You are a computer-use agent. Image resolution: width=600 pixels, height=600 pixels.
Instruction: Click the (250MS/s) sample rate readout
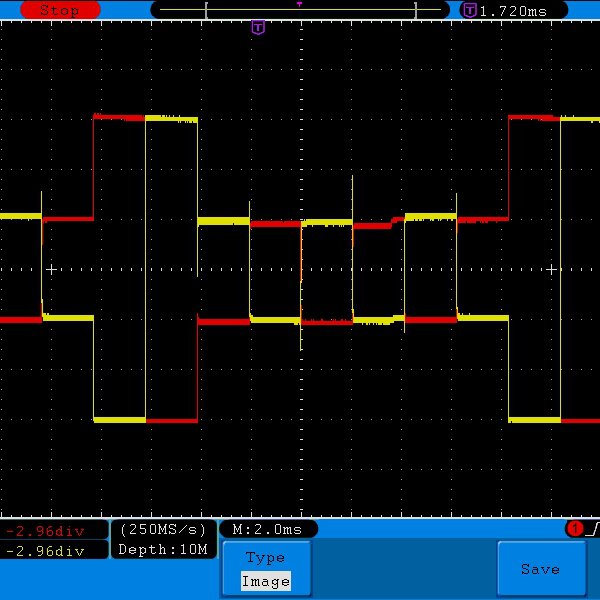pos(163,529)
